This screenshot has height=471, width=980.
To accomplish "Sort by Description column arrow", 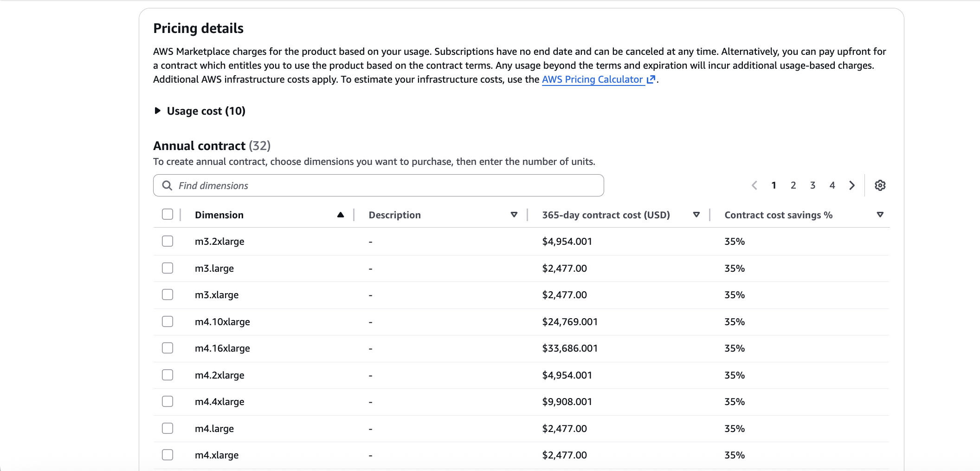I will click(x=514, y=215).
